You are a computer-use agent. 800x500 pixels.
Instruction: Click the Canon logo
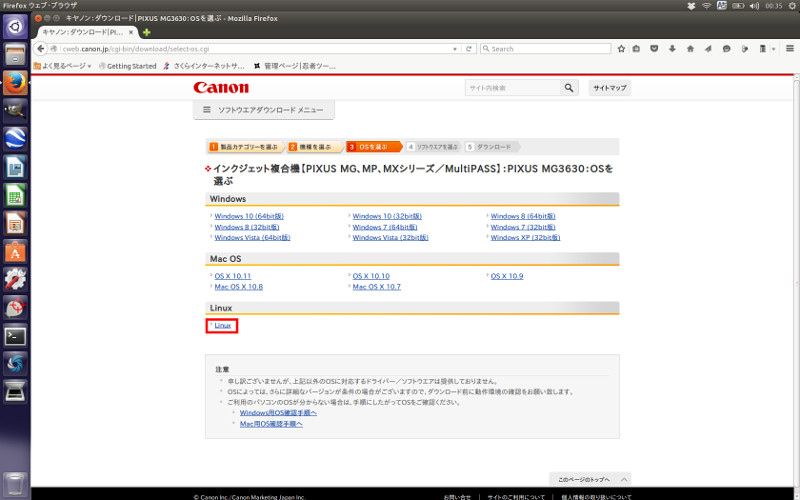click(x=221, y=88)
